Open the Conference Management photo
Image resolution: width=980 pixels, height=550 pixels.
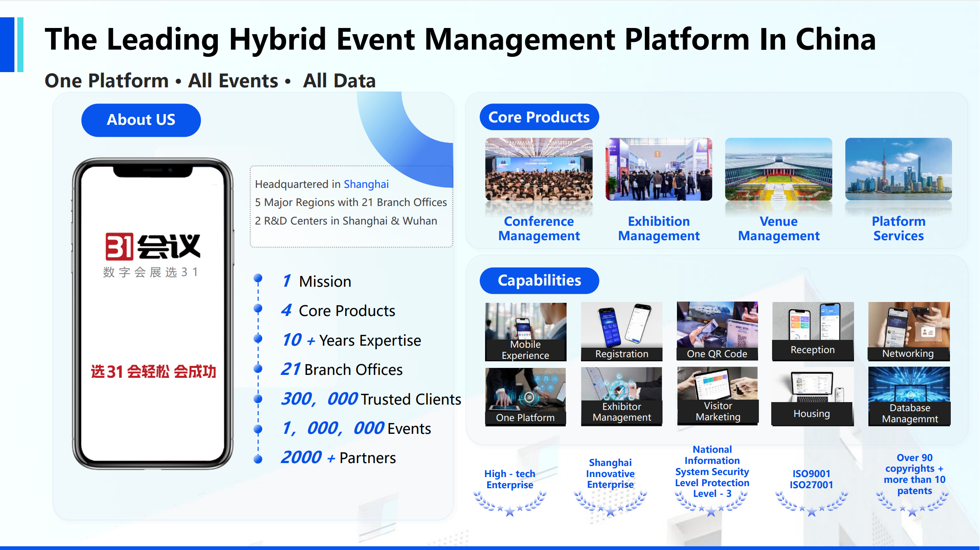point(539,169)
